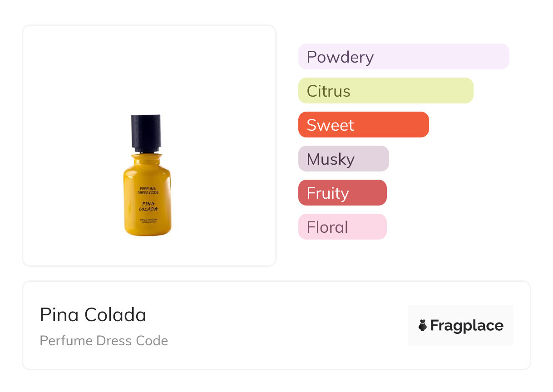The height and width of the screenshot is (392, 553).
Task: Open the 'Perfume Dress Code' brand subtitle
Action: (x=104, y=341)
